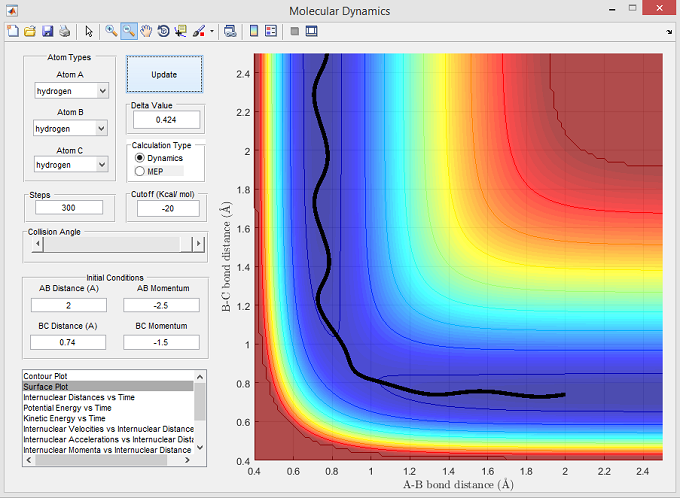
Task: Activate the Pan hand tool
Action: click(x=146, y=31)
